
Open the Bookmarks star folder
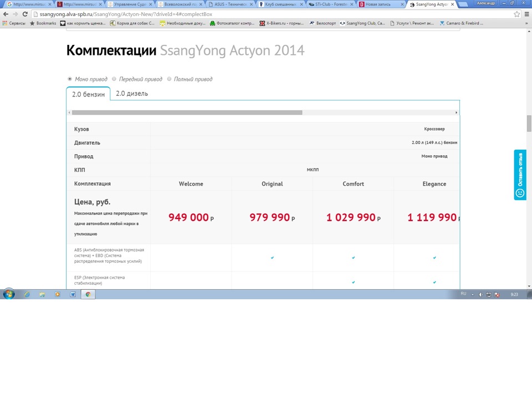point(43,23)
